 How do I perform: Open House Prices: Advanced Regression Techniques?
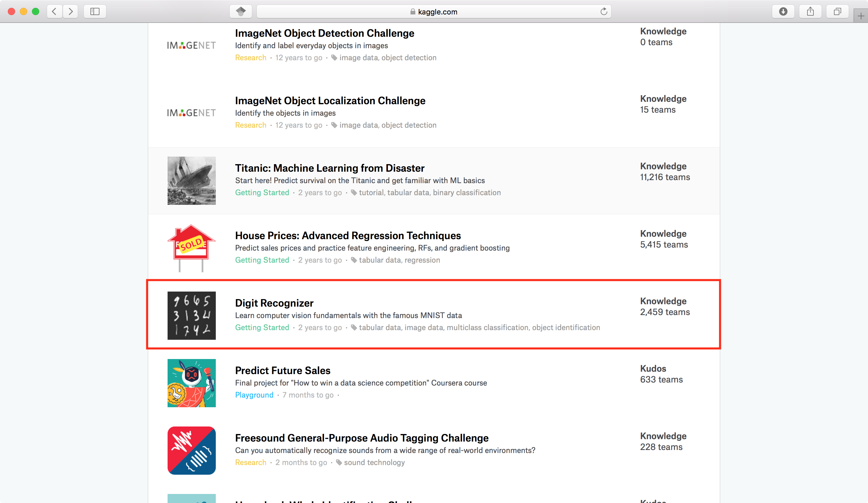pyautogui.click(x=348, y=236)
